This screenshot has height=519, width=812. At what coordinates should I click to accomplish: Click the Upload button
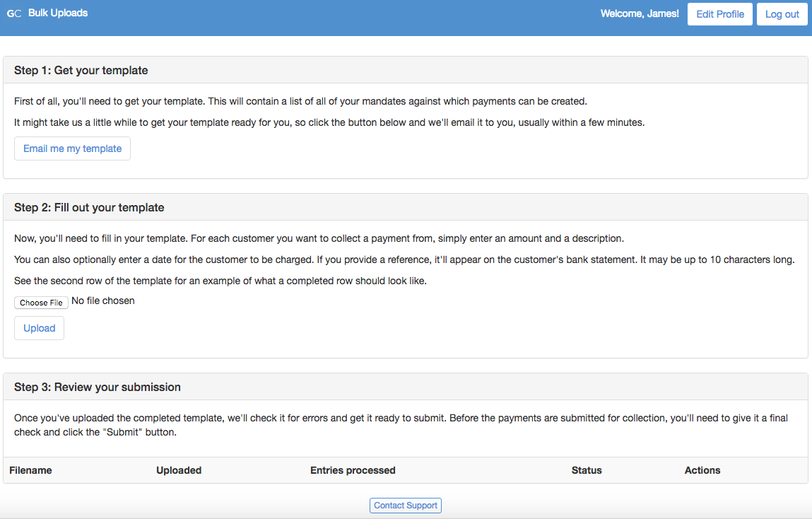pyautogui.click(x=40, y=328)
